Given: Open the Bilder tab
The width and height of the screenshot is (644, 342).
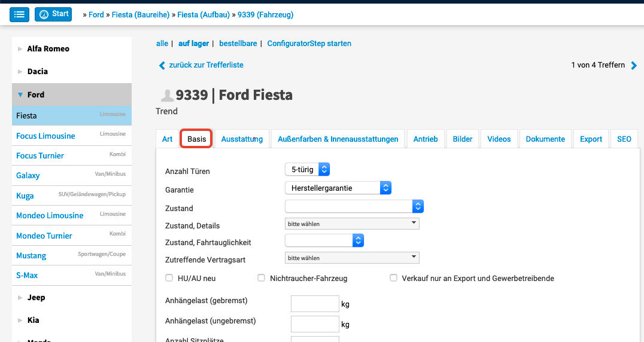Looking at the screenshot, I should tap(462, 139).
